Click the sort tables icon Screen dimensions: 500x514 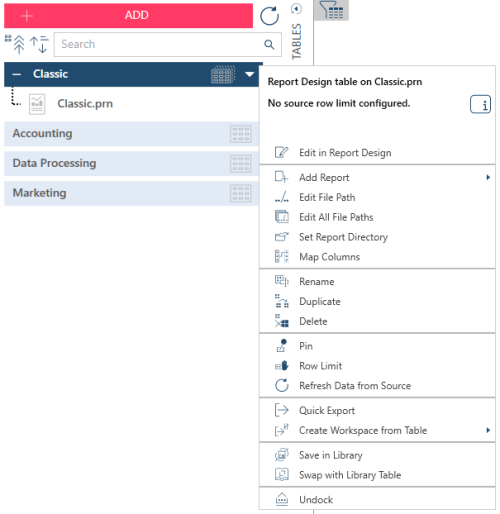[39, 44]
